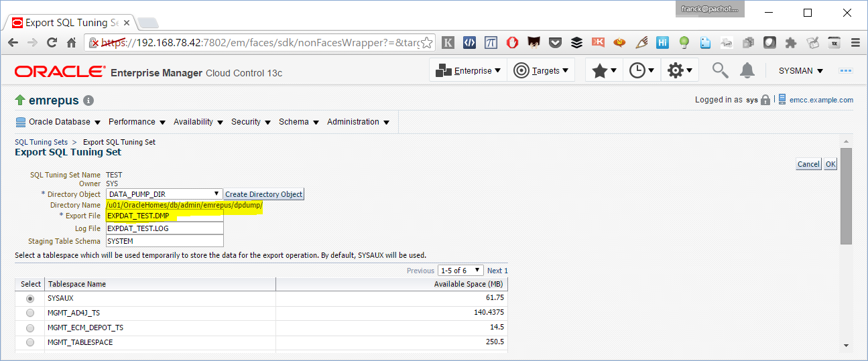Open the Availability menu
The image size is (868, 361).
198,122
